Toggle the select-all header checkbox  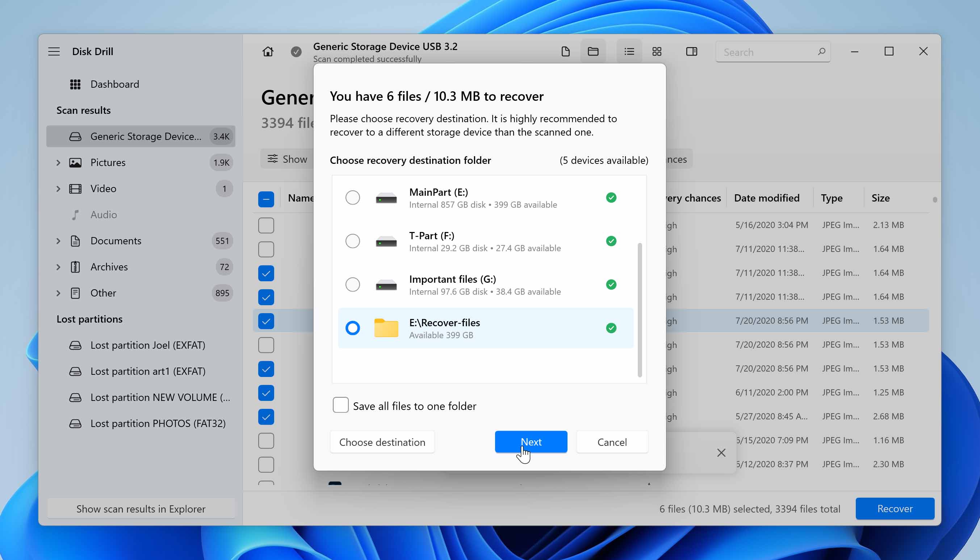pos(266,199)
